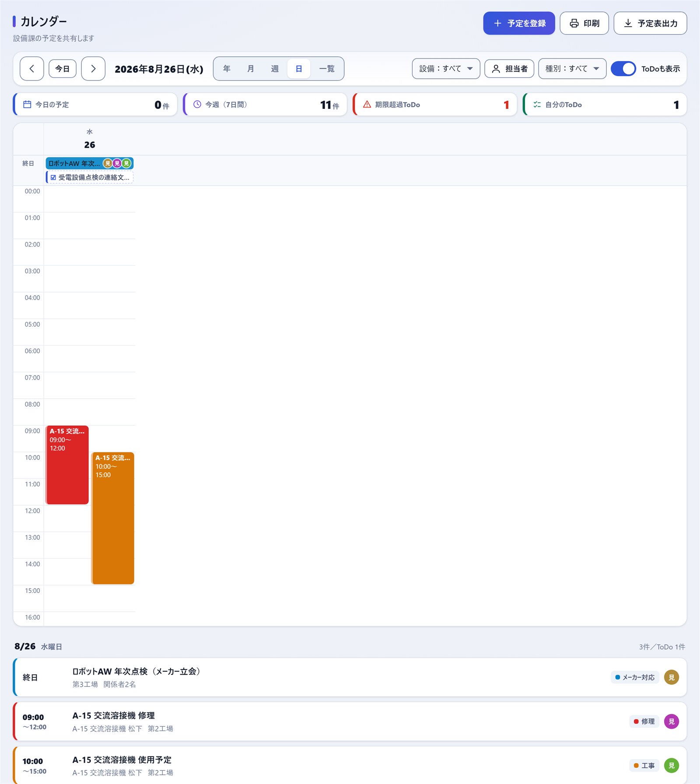This screenshot has width=700, height=784.
Task: Switch to the 一覧 view tab
Action: pos(327,69)
